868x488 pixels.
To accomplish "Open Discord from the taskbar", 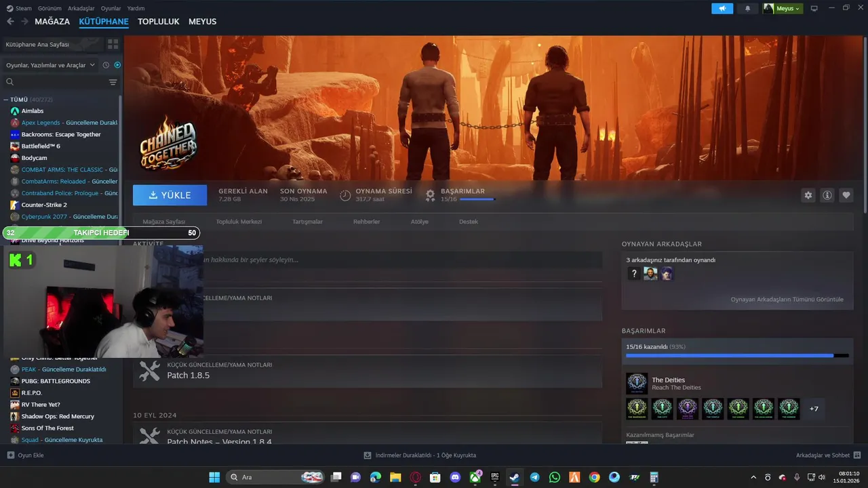I will [x=455, y=477].
